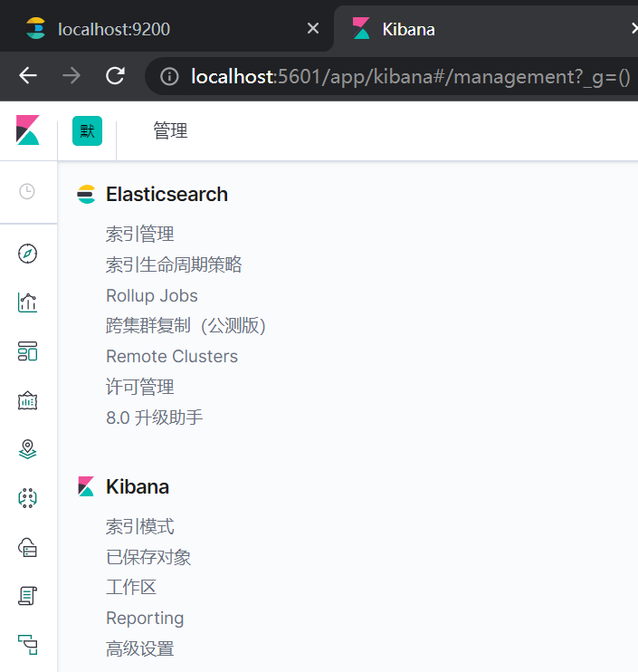638x672 pixels.
Task: Open Remote Clusters link
Action: [172, 357]
